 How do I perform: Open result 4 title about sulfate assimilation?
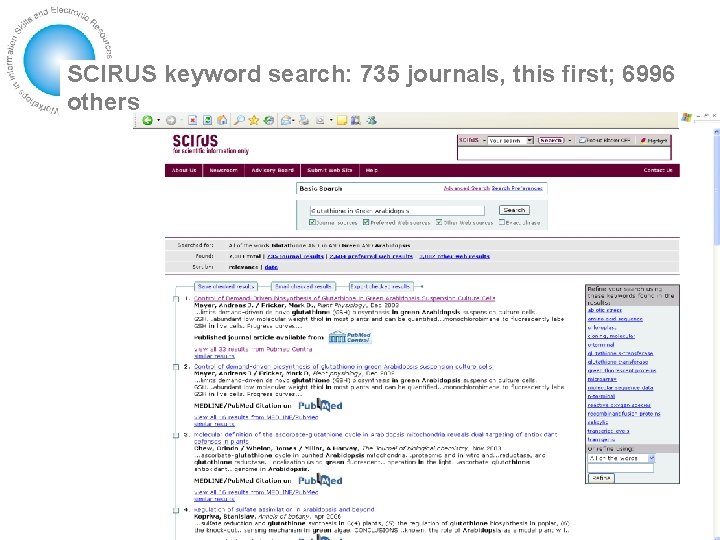pos(284,509)
